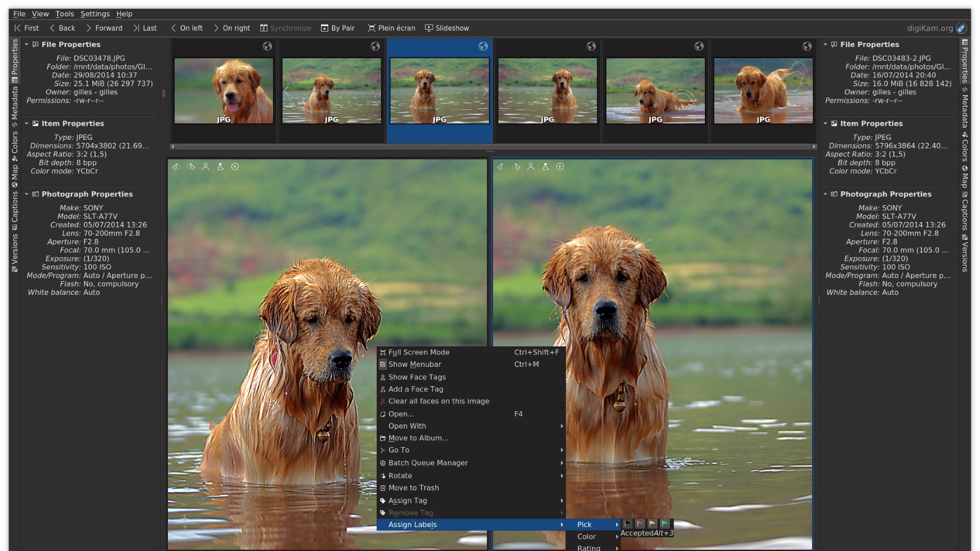Select the last dog thumbnail in thumbbar
Image resolution: width=980 pixels, height=551 pixels.
click(763, 91)
